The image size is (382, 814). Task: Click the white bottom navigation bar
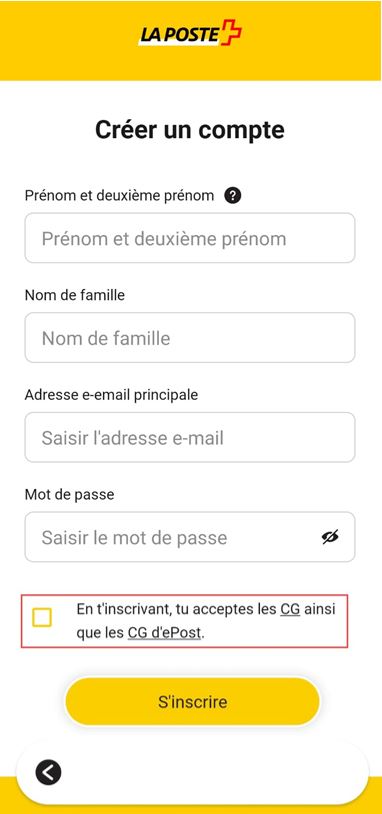tap(193, 772)
